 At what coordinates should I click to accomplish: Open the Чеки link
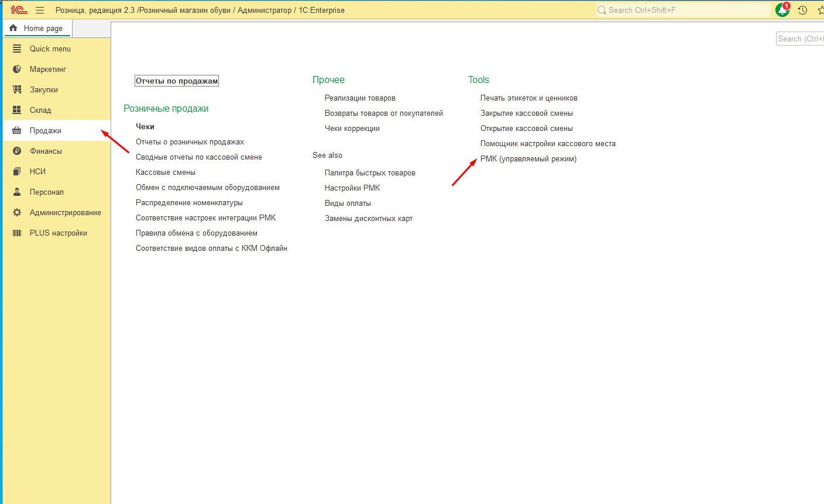click(x=145, y=126)
